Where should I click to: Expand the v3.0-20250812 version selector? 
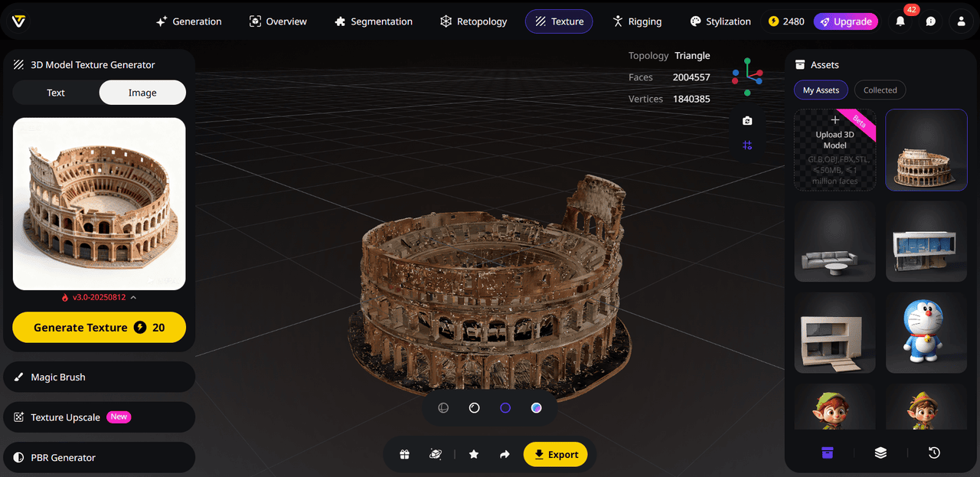click(x=100, y=297)
